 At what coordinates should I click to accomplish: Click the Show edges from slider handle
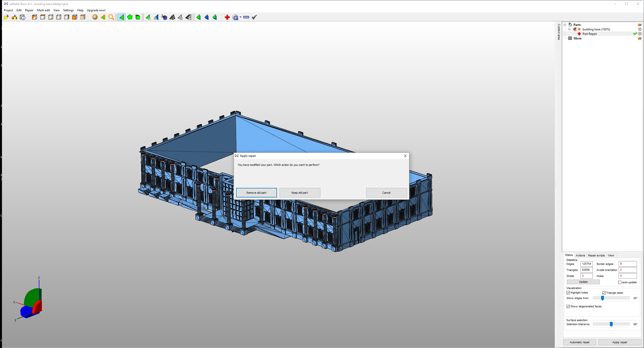pos(602,298)
